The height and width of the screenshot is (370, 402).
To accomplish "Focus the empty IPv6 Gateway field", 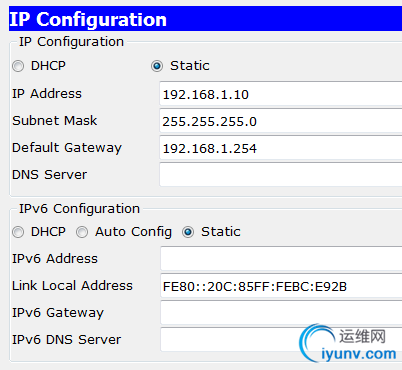I will (x=281, y=313).
